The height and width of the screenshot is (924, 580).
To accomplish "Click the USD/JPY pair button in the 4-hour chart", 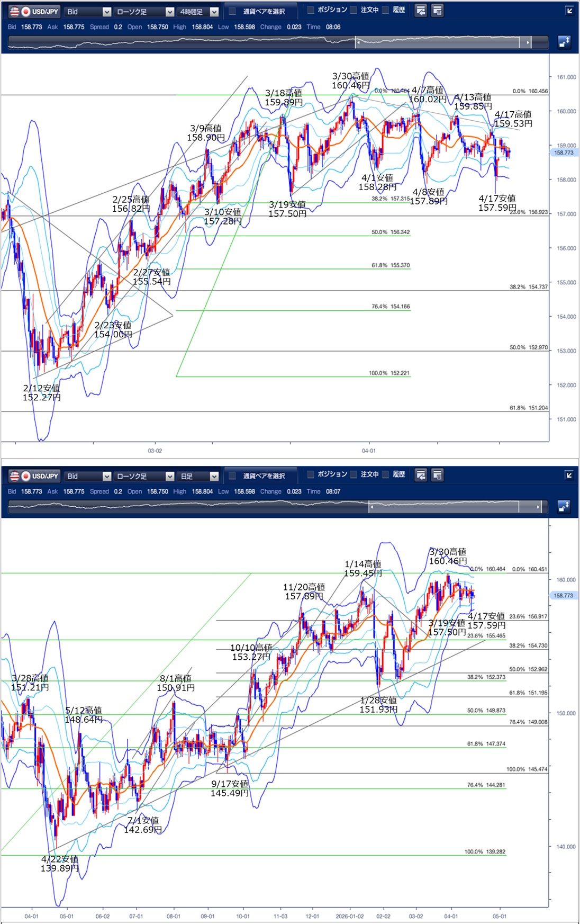I will click(x=35, y=11).
